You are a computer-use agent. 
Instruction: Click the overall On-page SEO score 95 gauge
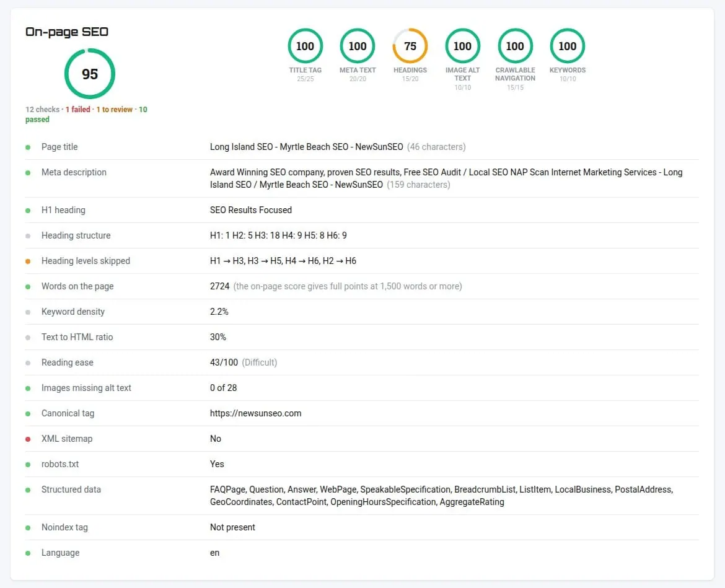point(90,74)
